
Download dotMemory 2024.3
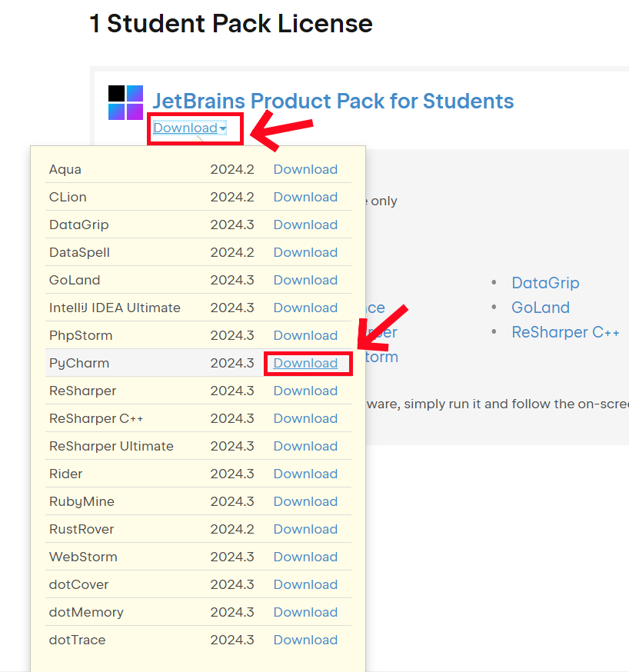coord(305,612)
